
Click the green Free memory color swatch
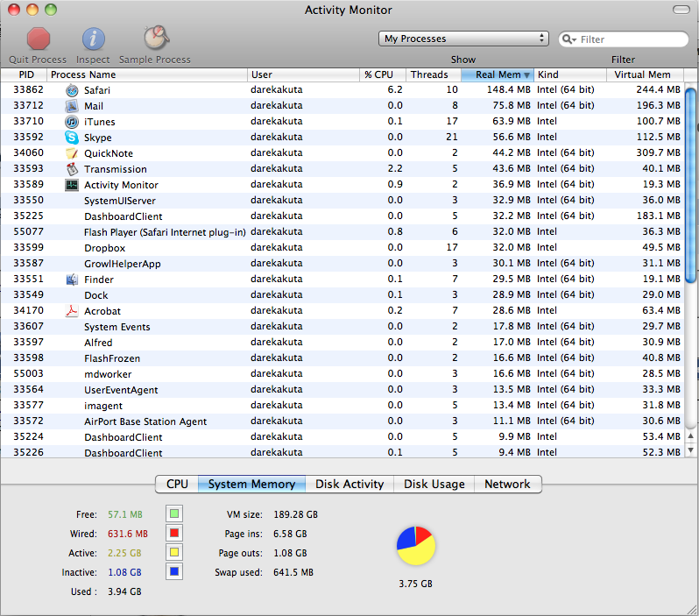[174, 513]
